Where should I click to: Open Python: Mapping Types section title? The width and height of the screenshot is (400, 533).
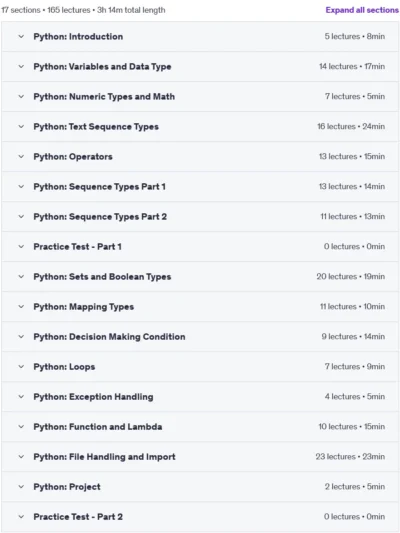pos(84,307)
